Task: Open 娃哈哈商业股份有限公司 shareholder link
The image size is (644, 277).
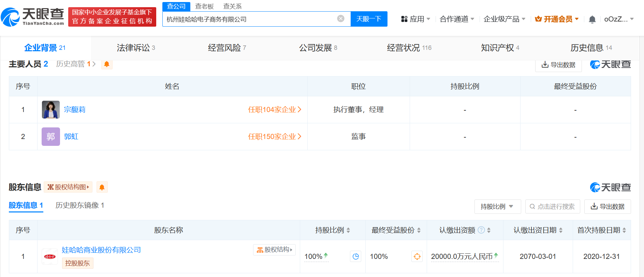Action: pos(101,250)
